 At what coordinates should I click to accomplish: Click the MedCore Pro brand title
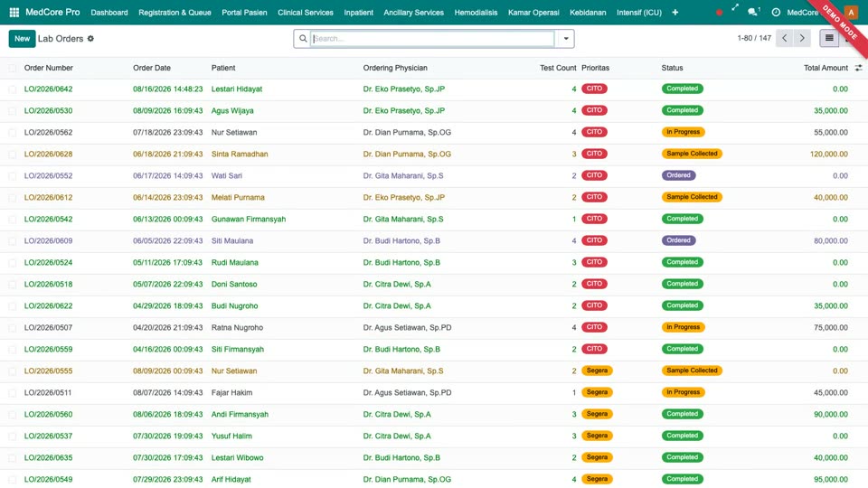(x=52, y=12)
